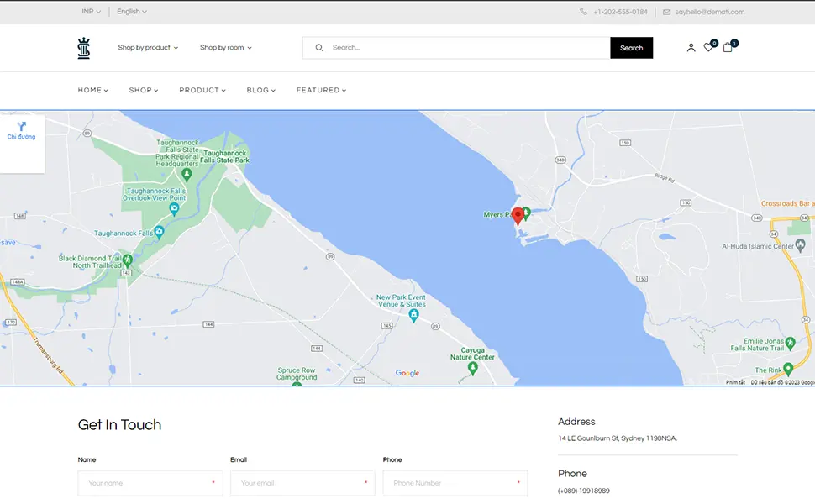Click the New Park Event Venue marker
This screenshot has width=815, height=504.
pos(413,315)
